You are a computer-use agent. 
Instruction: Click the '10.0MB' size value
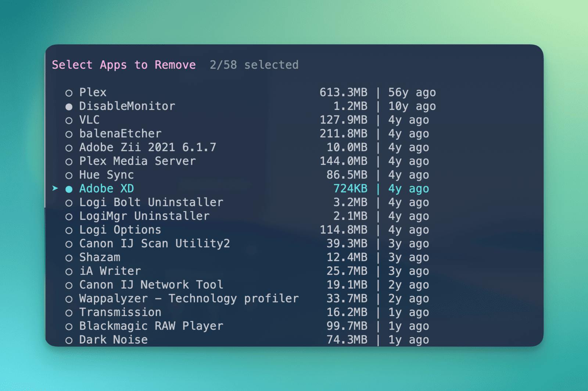coord(347,147)
